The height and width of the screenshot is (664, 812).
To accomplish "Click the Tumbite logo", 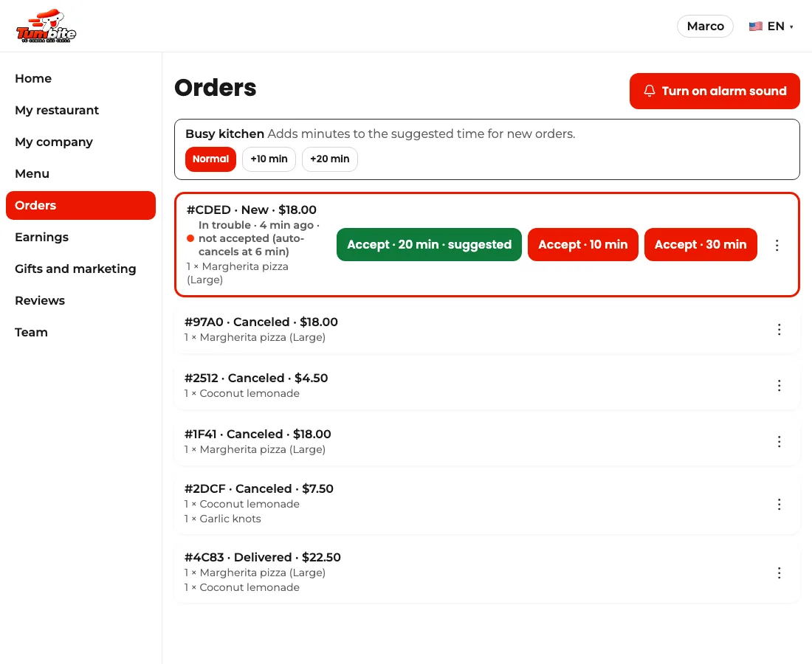I will coord(46,26).
